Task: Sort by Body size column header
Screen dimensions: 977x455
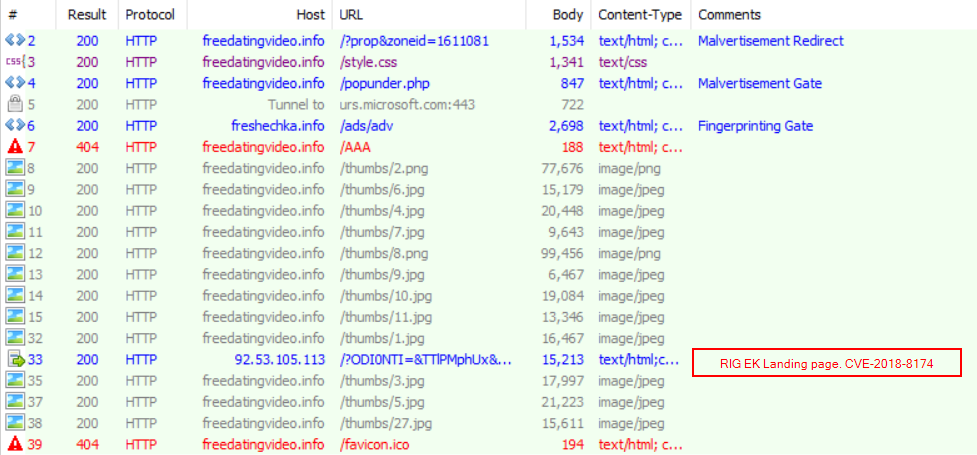Action: point(568,15)
